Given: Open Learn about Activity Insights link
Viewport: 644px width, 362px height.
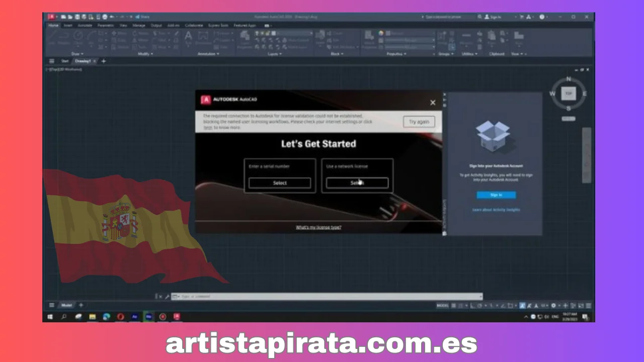Looking at the screenshot, I should point(496,210).
